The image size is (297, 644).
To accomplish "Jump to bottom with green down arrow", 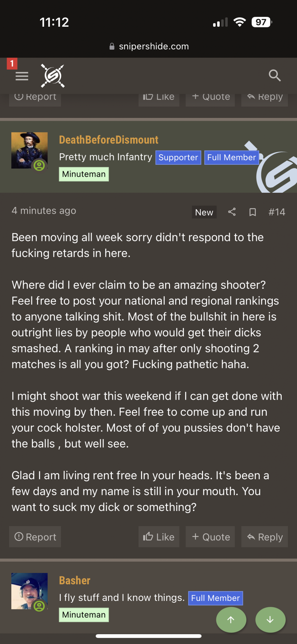I will 270,619.
